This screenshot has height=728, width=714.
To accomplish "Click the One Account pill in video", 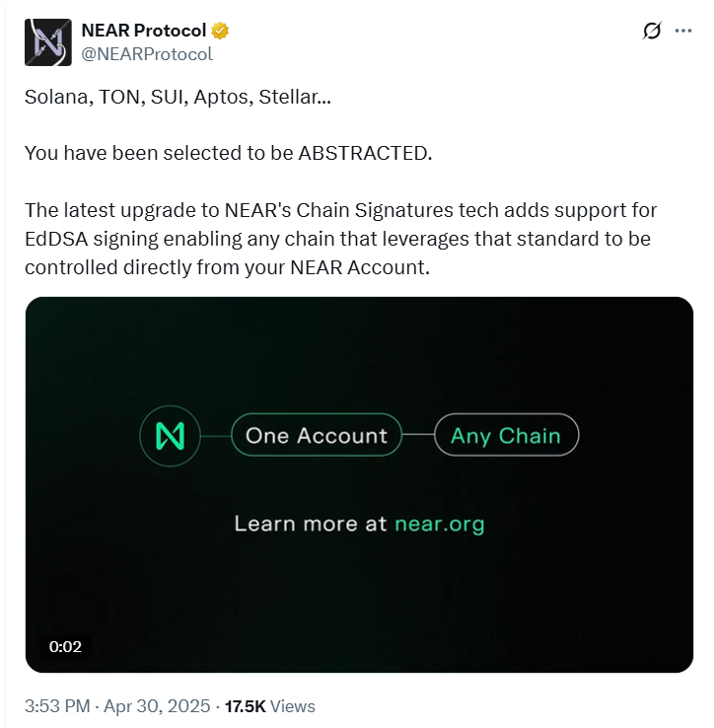I will [317, 435].
